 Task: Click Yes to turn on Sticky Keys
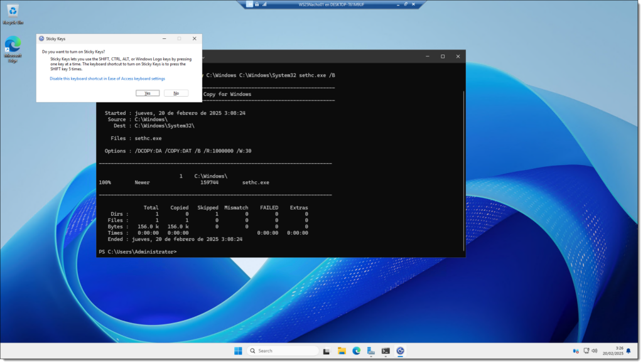tap(148, 94)
